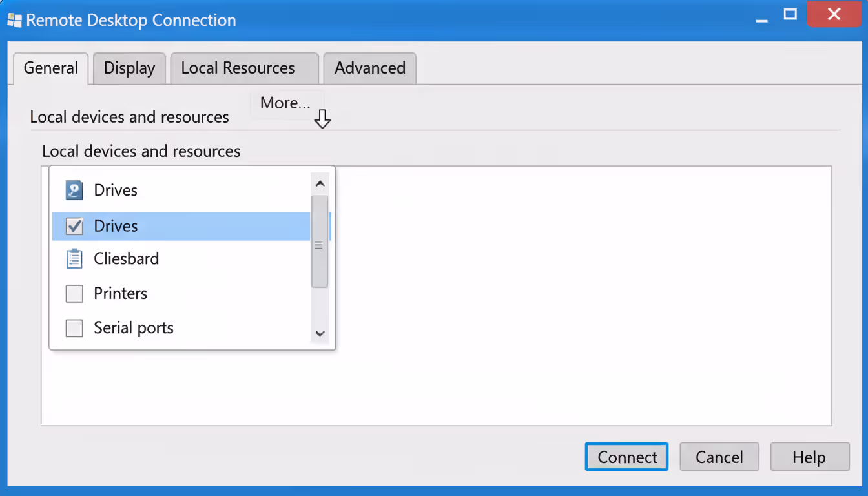Enable the Printers checkbox

(74, 293)
